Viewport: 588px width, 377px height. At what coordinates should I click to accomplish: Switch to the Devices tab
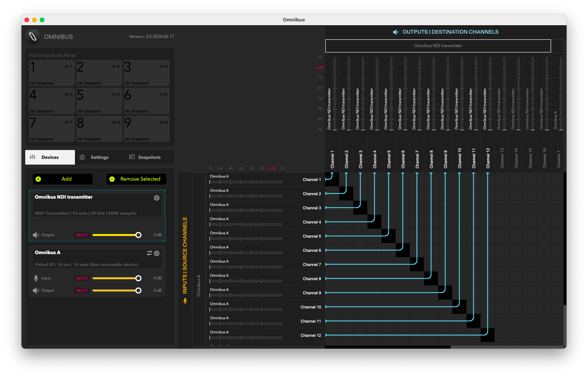tap(50, 157)
